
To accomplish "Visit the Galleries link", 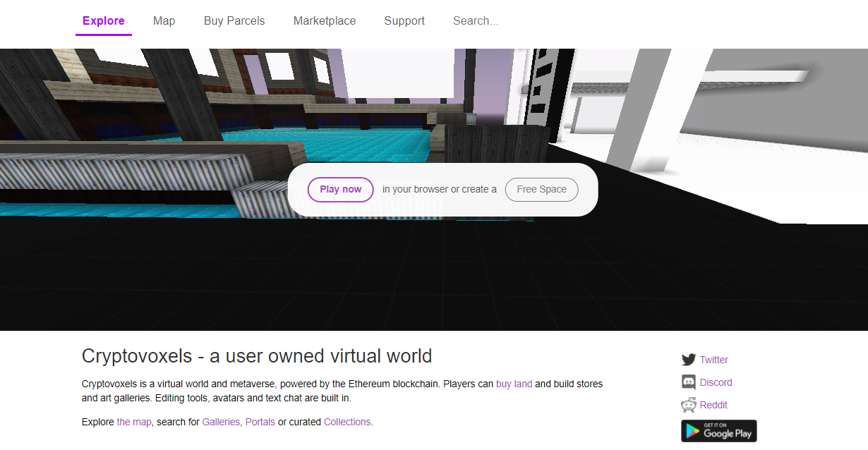I will [x=221, y=422].
